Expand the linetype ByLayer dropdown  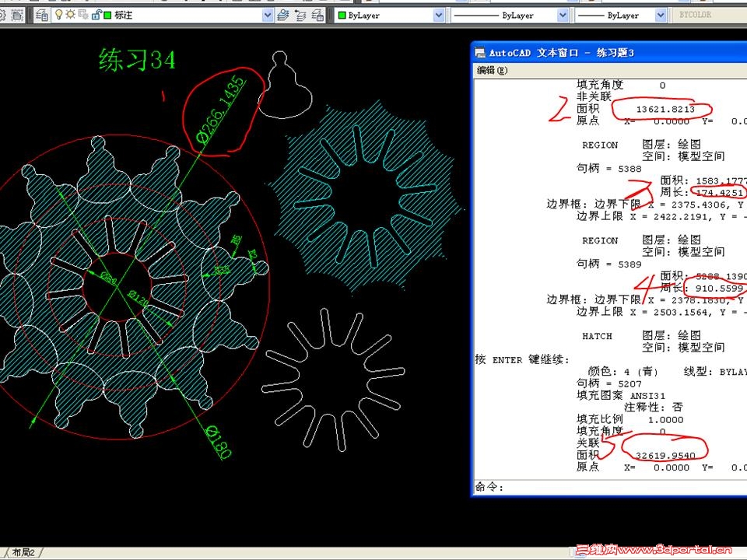(x=562, y=16)
